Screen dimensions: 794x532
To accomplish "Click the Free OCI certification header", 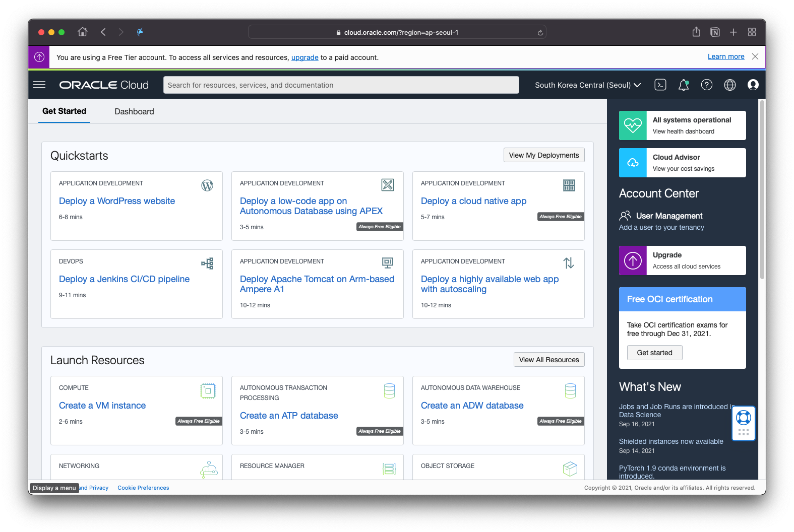I will (683, 299).
